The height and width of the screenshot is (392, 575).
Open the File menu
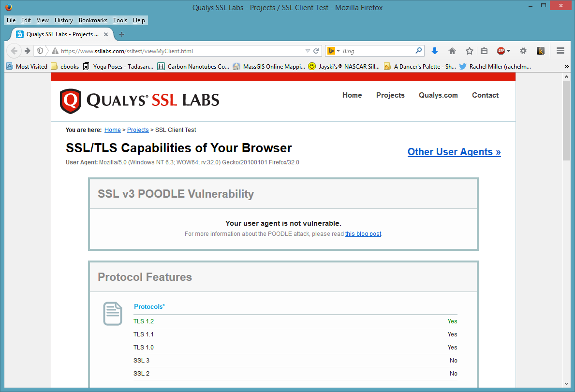11,20
